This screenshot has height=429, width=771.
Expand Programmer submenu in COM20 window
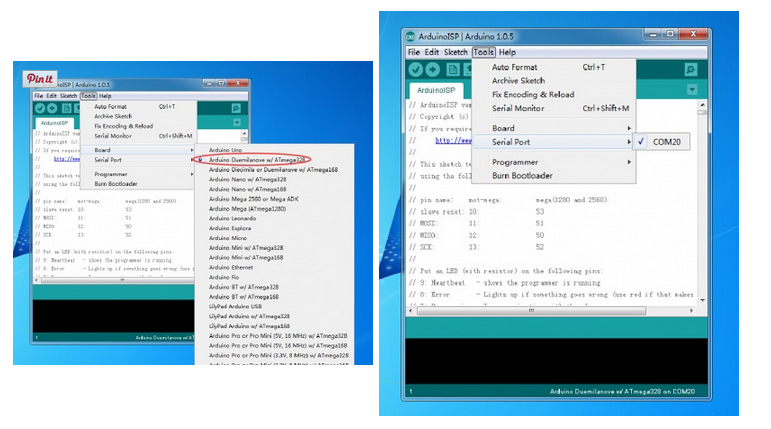pyautogui.click(x=553, y=162)
